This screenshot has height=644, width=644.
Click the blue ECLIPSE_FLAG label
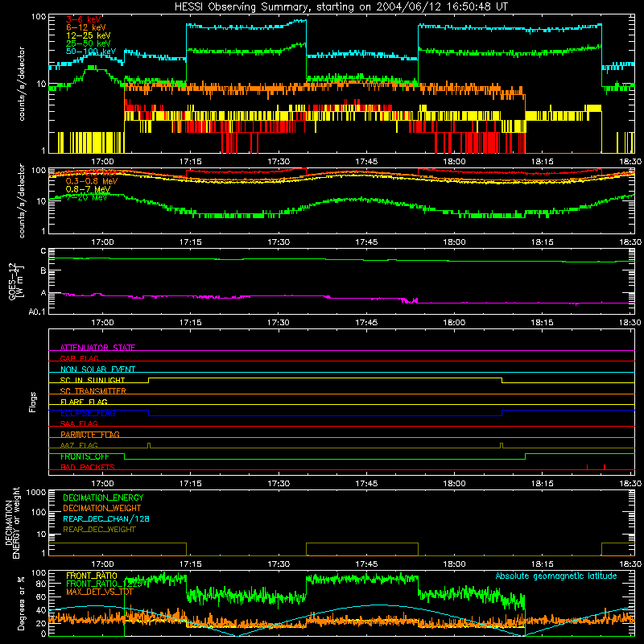[x=88, y=413]
